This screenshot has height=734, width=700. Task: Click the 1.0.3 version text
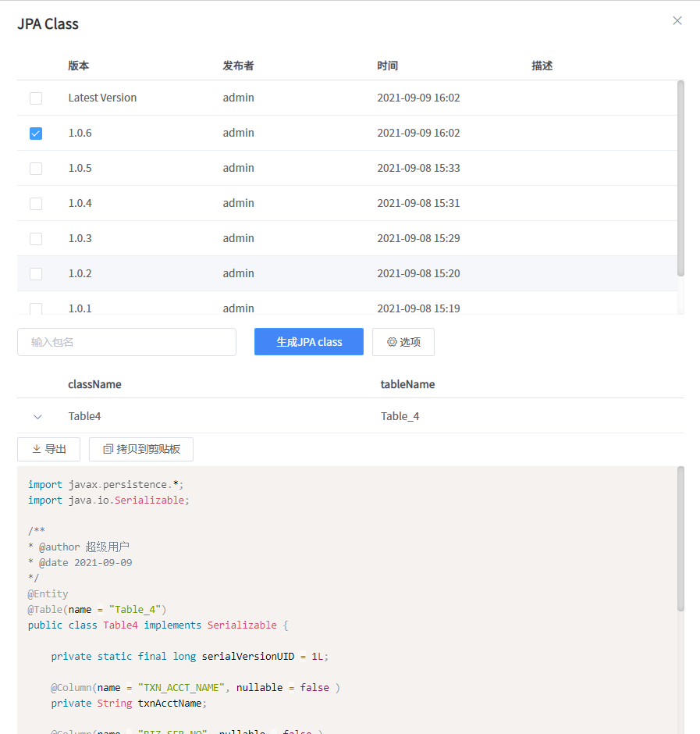80,238
